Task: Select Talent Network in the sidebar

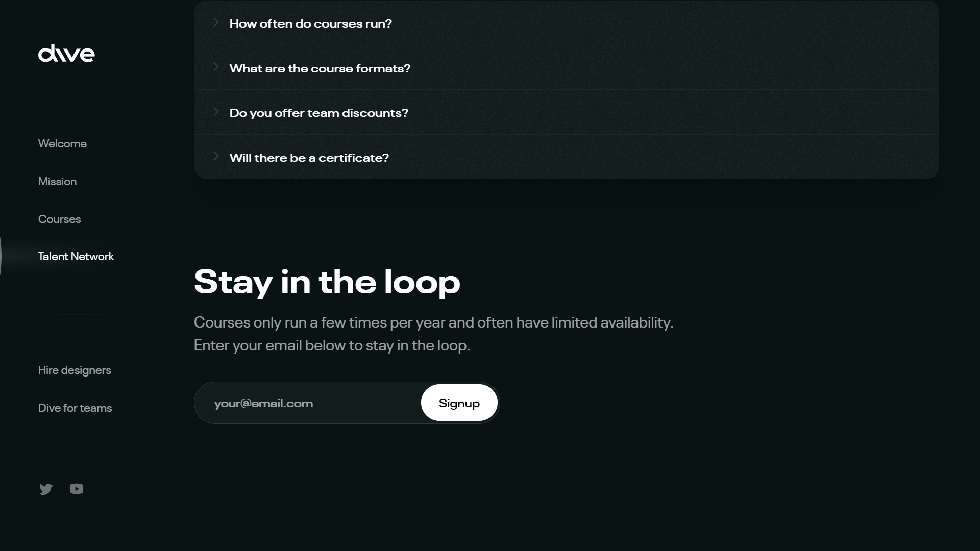Action: (x=76, y=257)
